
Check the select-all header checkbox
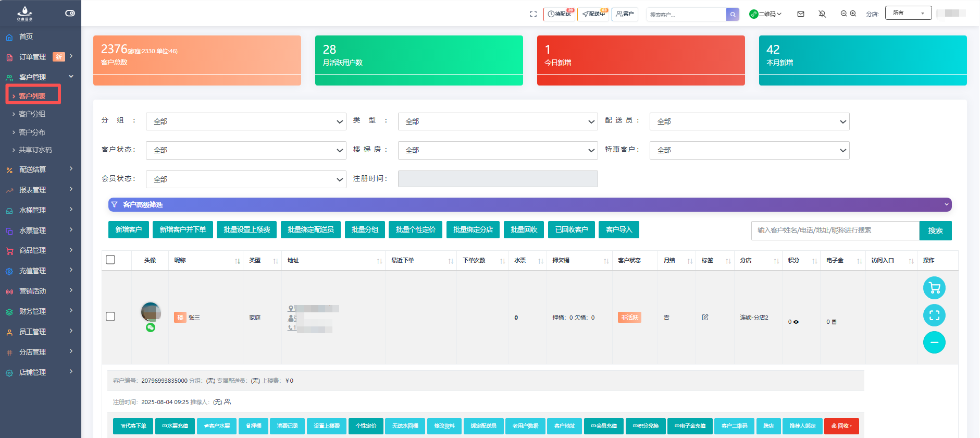click(x=110, y=260)
